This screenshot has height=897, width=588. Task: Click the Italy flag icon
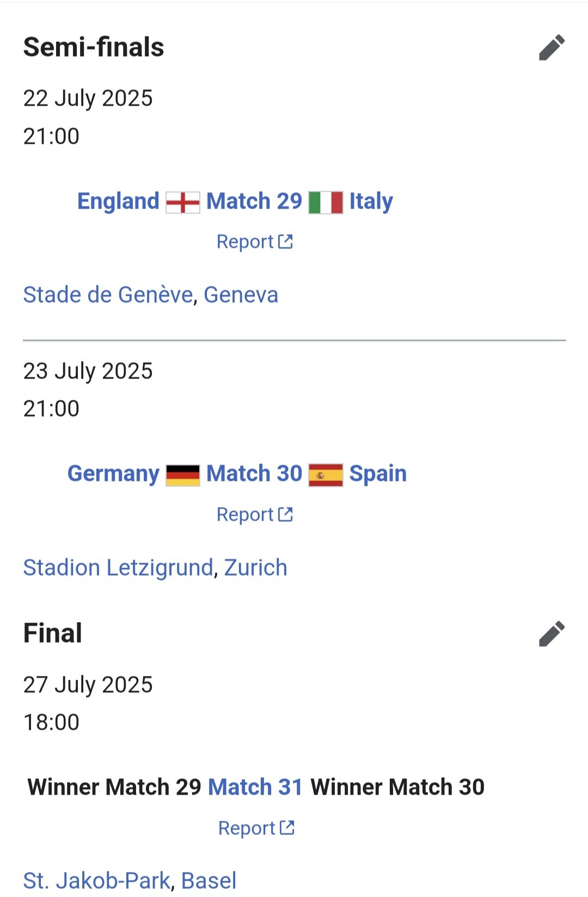click(x=326, y=202)
